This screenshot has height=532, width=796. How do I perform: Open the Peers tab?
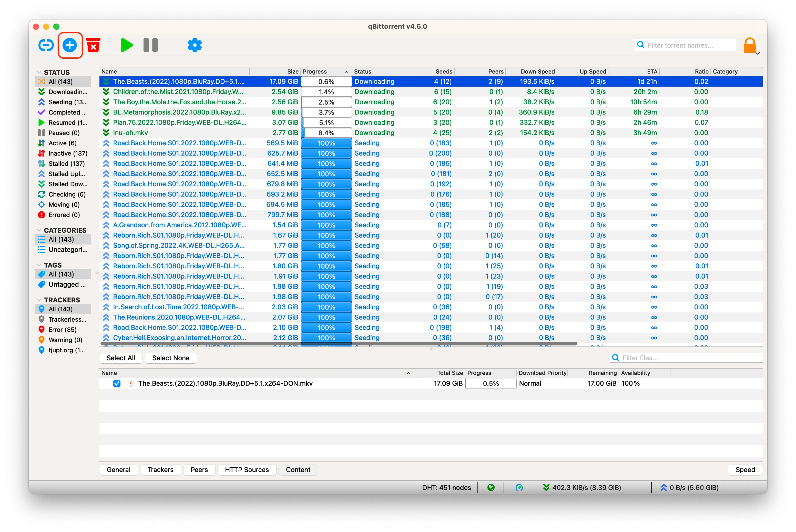(x=199, y=470)
